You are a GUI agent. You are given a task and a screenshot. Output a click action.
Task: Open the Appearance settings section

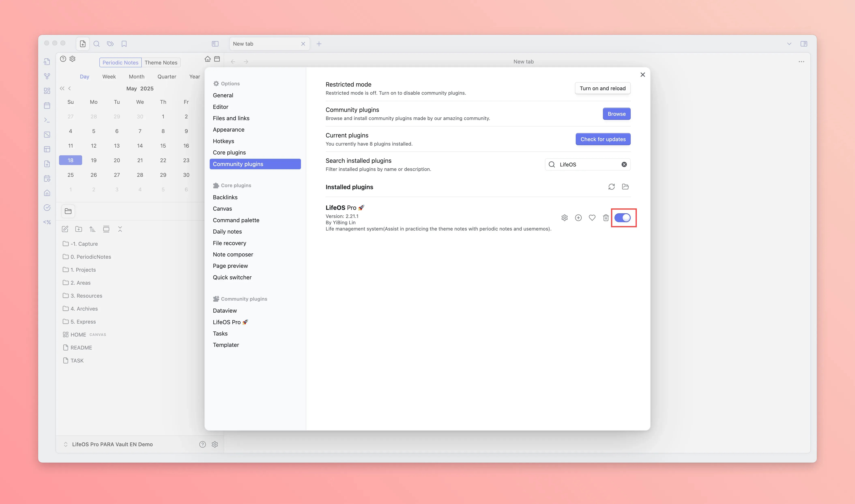228,130
